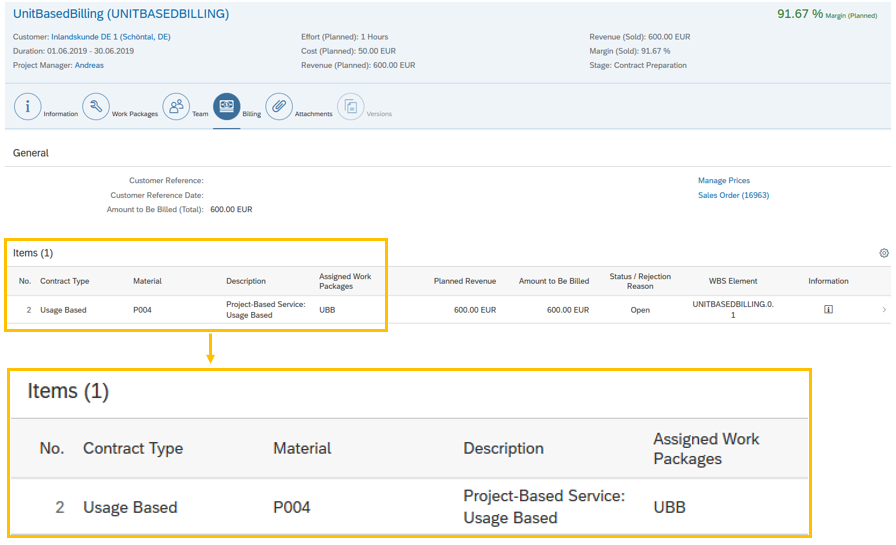Click Stage: Contract Preparation text
Screen dimensions: 896x545
[x=638, y=65]
